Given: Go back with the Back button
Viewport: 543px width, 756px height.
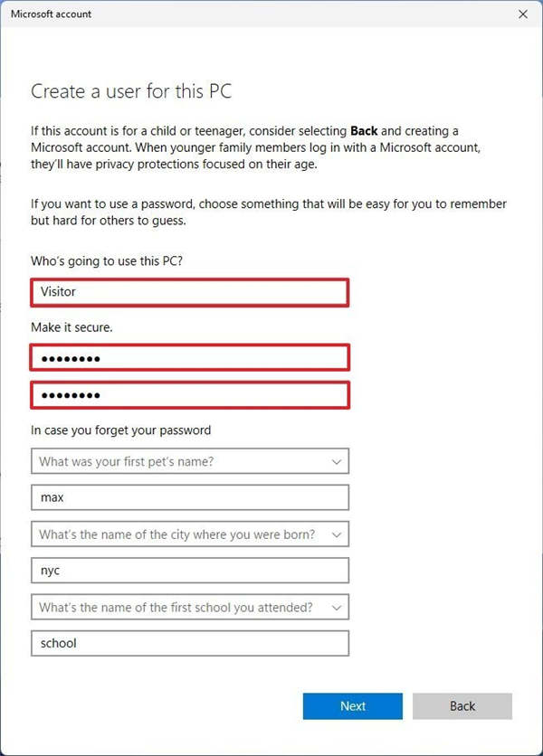Looking at the screenshot, I should pos(462,706).
